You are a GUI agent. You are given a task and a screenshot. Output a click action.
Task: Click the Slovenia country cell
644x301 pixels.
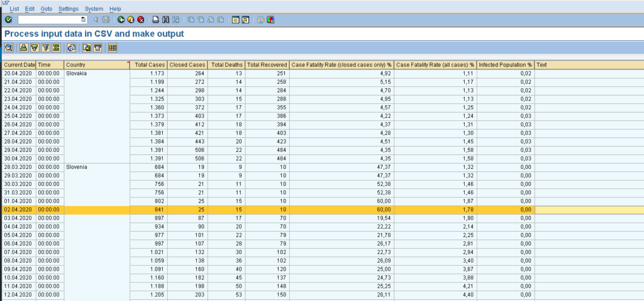click(97, 167)
